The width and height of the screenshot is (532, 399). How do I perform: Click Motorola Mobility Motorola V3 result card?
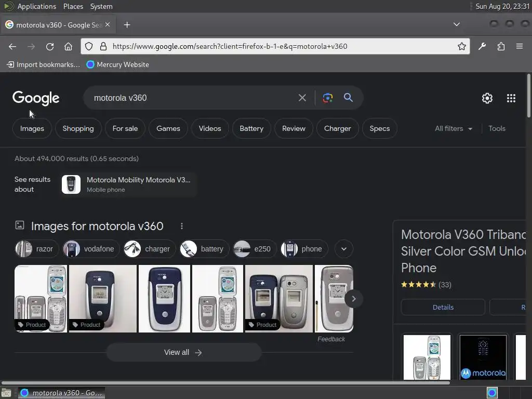coord(129,184)
